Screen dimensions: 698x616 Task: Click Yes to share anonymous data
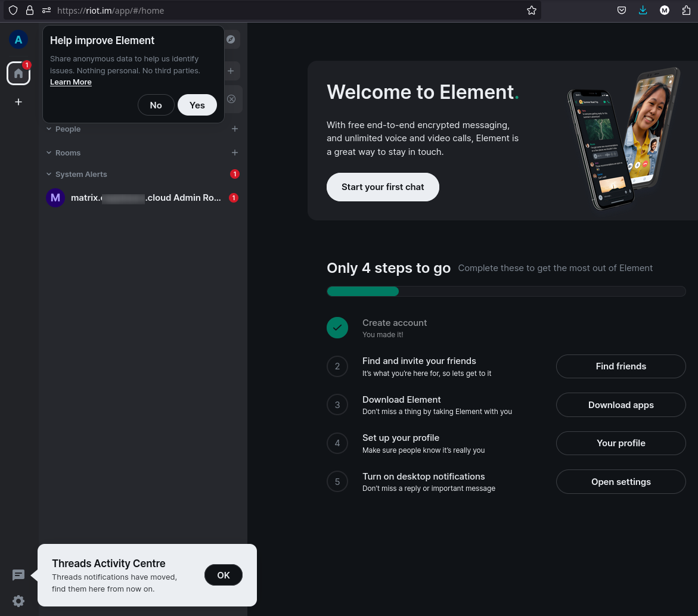pyautogui.click(x=197, y=105)
